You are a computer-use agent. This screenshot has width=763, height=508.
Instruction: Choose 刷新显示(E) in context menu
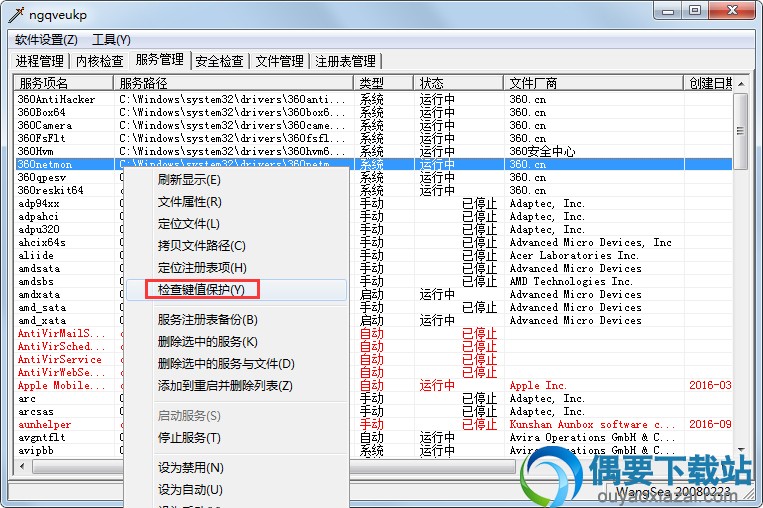tap(236, 180)
